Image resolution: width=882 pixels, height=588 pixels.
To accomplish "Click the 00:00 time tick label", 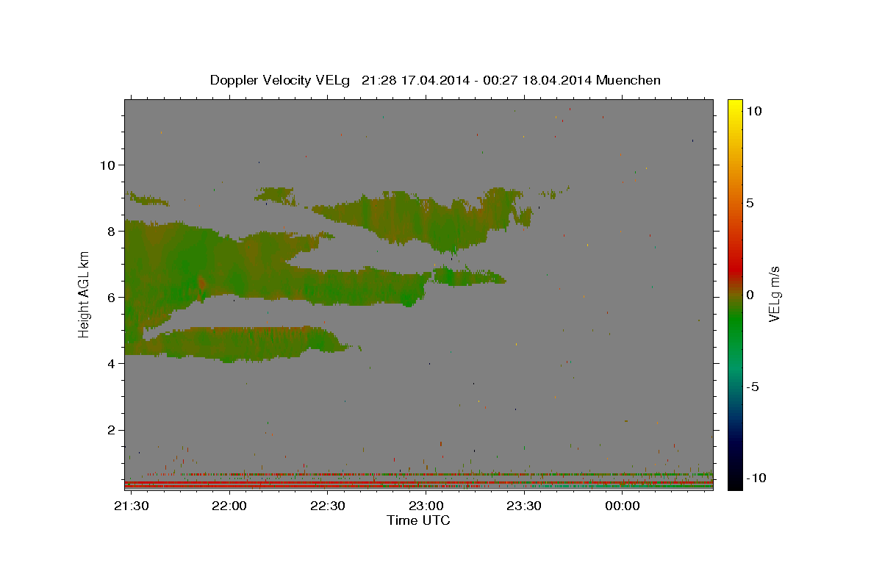I will pos(623,506).
